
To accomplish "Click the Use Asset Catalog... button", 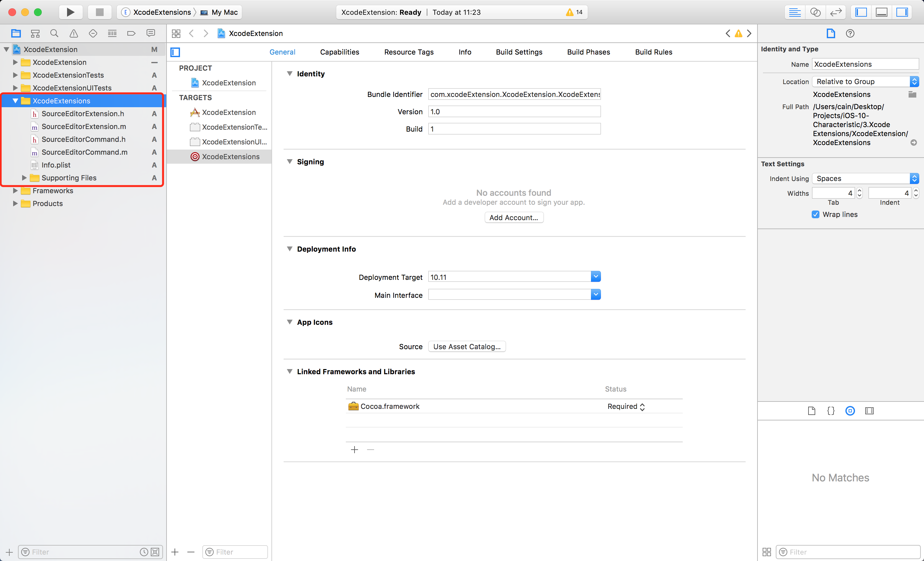I will coord(466,347).
